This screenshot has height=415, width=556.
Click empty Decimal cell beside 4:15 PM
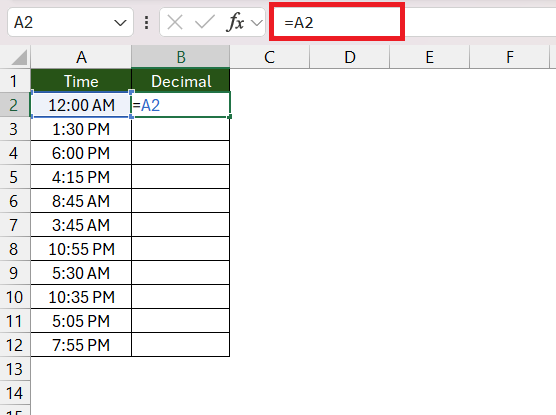[180, 177]
